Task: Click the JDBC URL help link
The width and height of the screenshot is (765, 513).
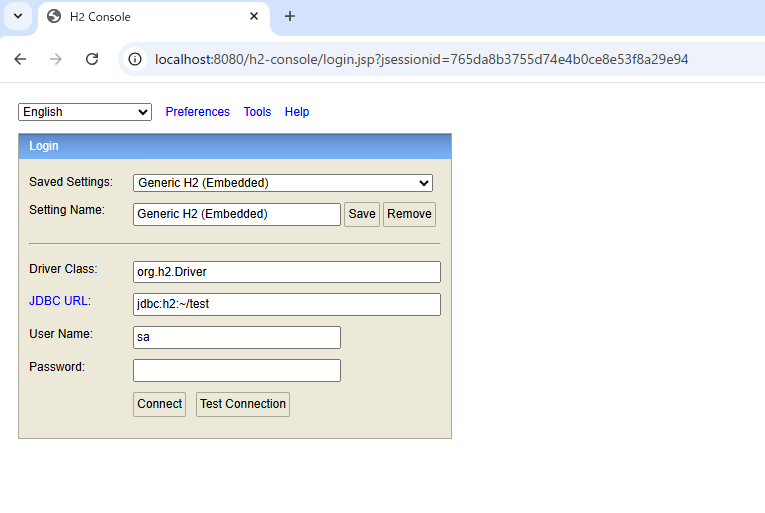Action: click(x=59, y=301)
